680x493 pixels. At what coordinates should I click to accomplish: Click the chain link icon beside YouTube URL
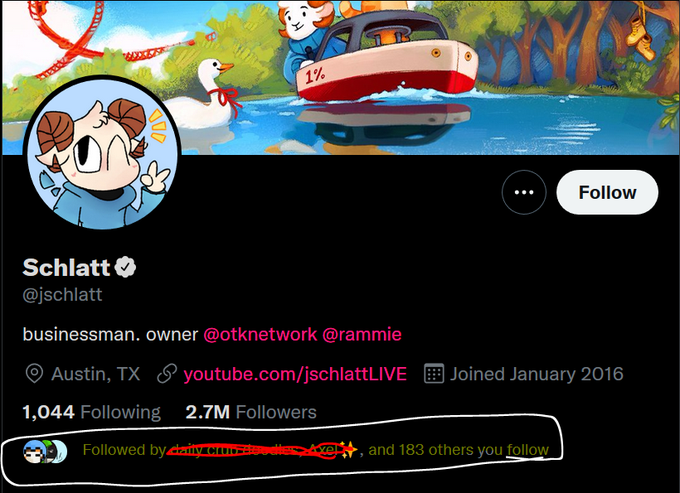tap(167, 374)
